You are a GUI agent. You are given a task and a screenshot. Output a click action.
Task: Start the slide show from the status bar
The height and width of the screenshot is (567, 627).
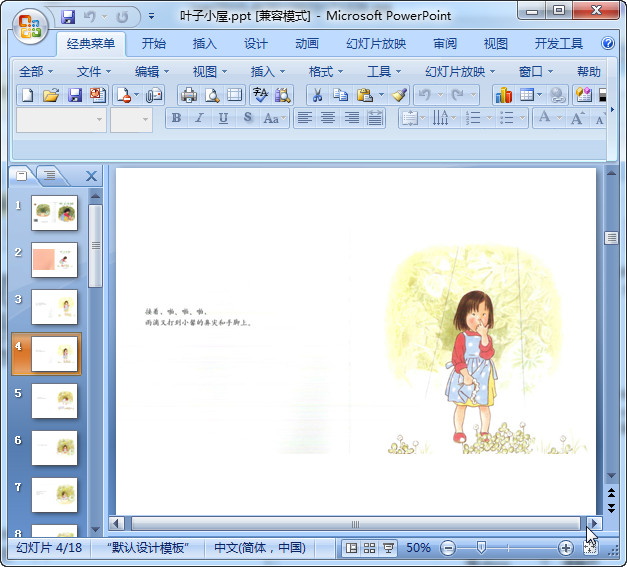tap(388, 548)
